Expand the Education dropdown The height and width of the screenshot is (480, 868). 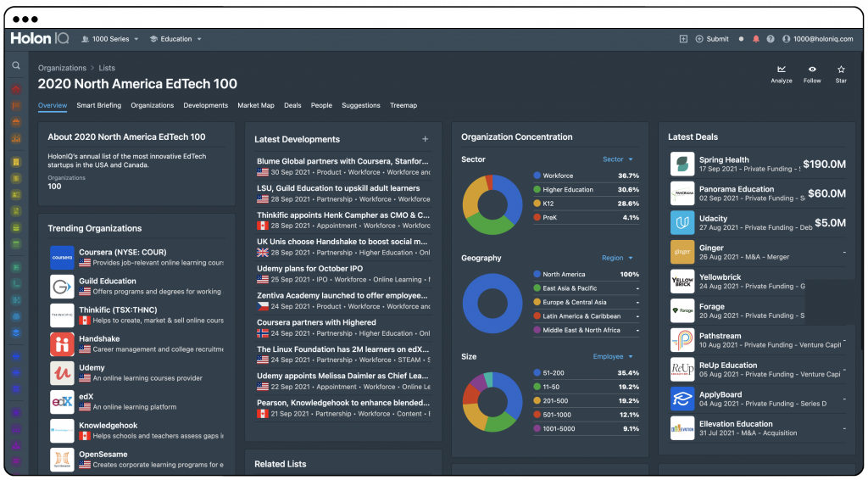[175, 39]
